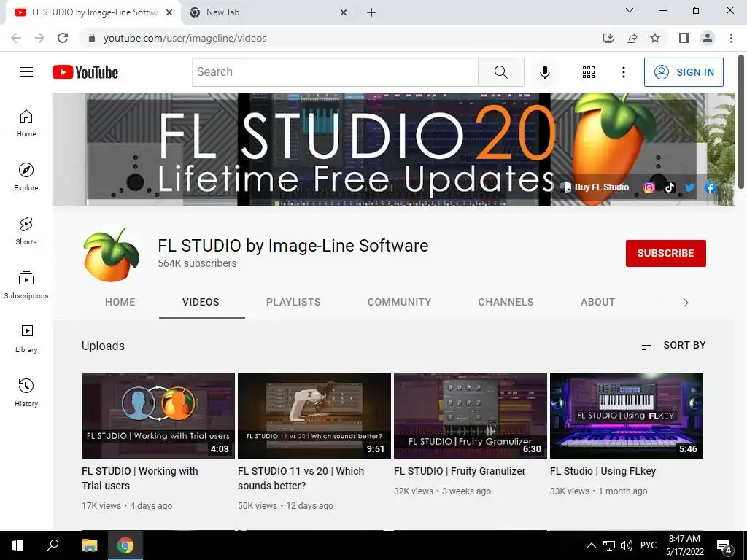
Task: Open Subscriptions in the sidebar
Action: 26,285
